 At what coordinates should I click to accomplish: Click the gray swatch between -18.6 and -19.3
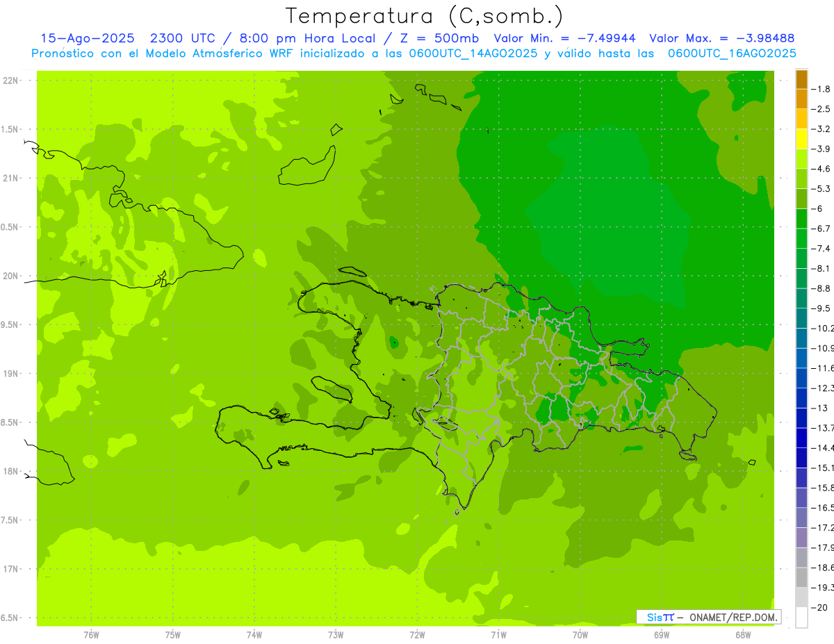[801, 577]
